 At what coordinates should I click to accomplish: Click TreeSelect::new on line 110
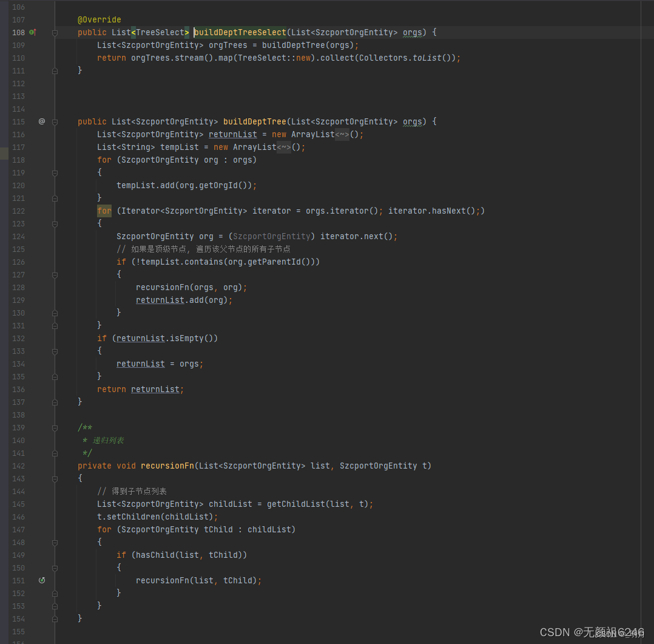(274, 58)
